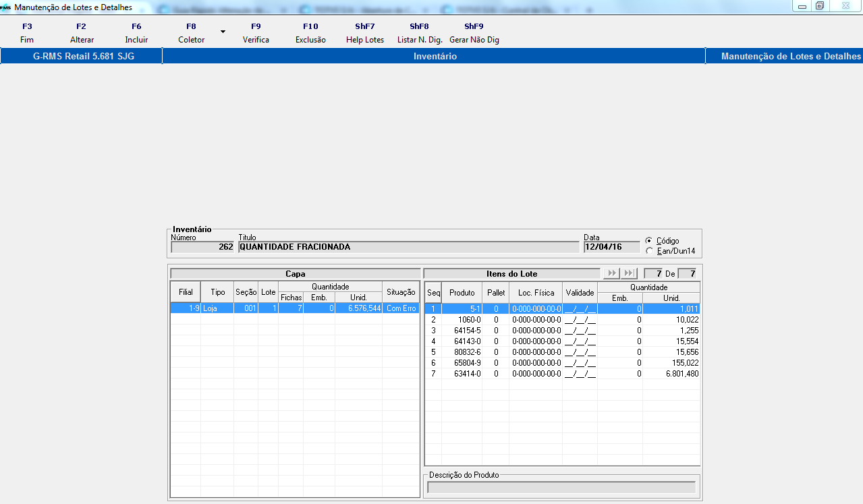This screenshot has width=863, height=504.
Task: Click the Loc. Física column header
Action: 536,293
